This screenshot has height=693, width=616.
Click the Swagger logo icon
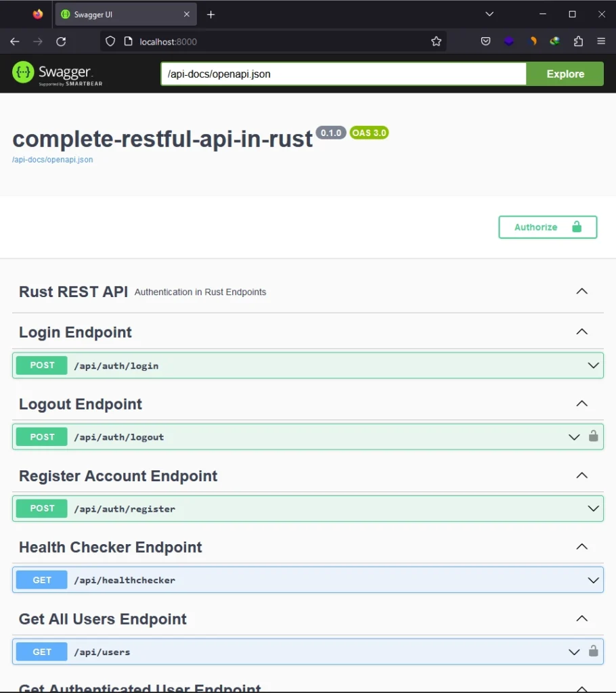(24, 72)
